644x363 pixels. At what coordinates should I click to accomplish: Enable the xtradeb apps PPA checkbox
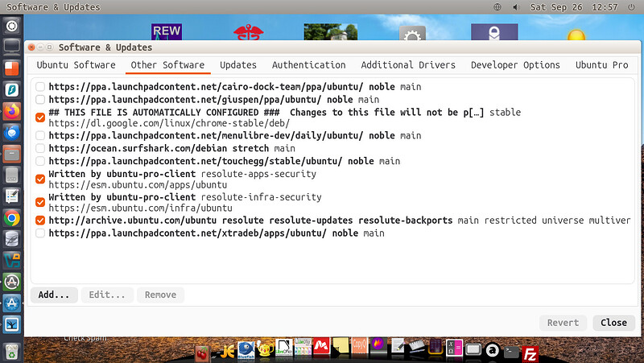pyautogui.click(x=39, y=233)
